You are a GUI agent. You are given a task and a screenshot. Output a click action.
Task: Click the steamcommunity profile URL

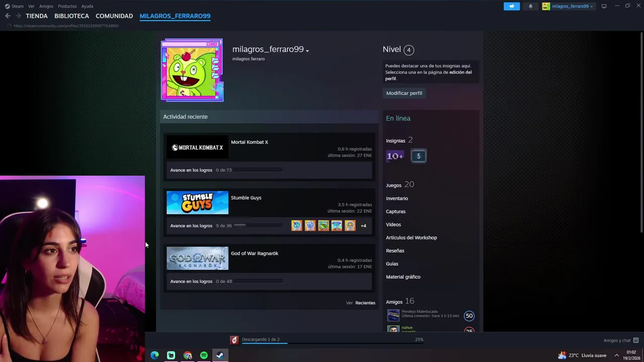[66, 26]
